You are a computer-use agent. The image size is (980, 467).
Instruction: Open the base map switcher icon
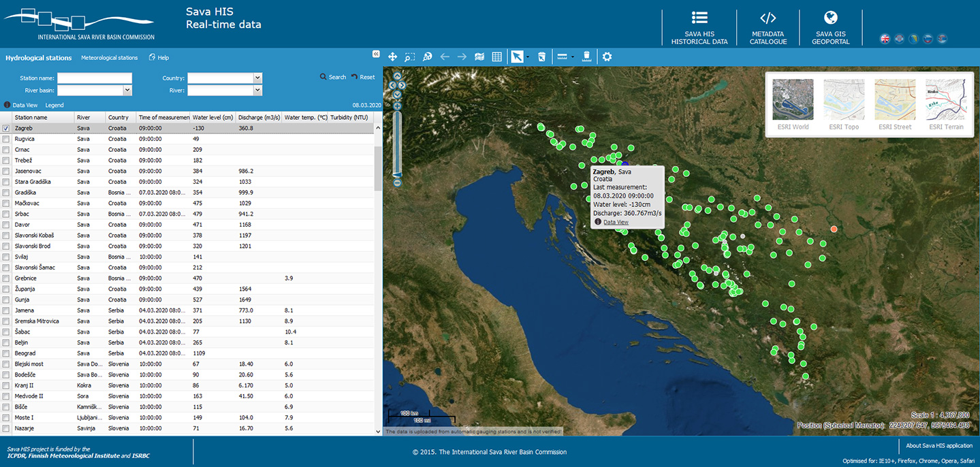[x=479, y=57]
